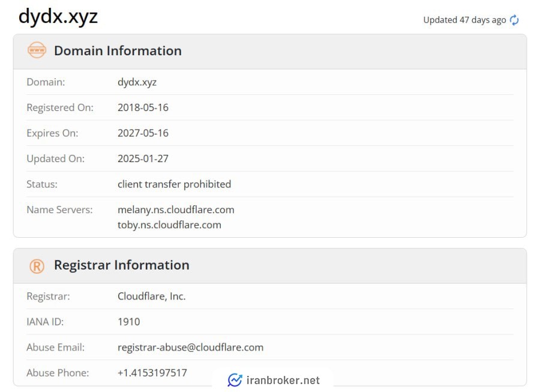Click the registrar-abuse@cloudflare.com email
This screenshot has height=392, width=540.
pyautogui.click(x=190, y=347)
